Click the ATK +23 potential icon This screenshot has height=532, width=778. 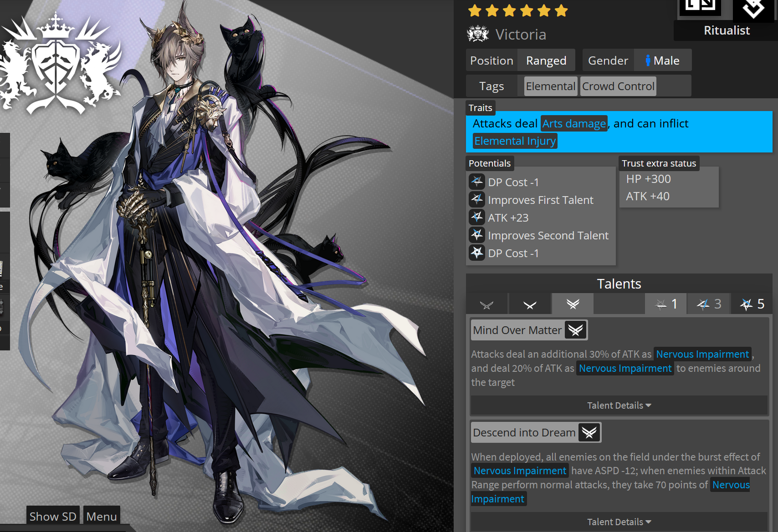tap(477, 217)
